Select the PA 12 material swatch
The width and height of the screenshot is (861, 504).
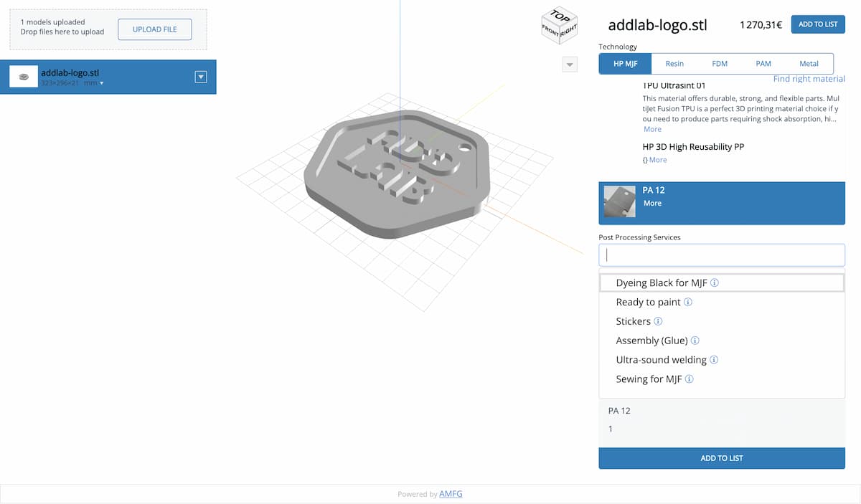[619, 201]
